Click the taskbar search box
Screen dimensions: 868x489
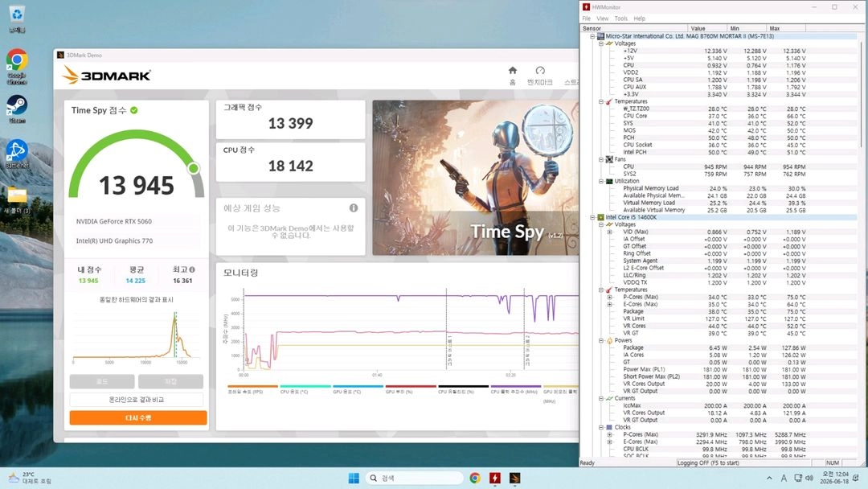pyautogui.click(x=414, y=478)
